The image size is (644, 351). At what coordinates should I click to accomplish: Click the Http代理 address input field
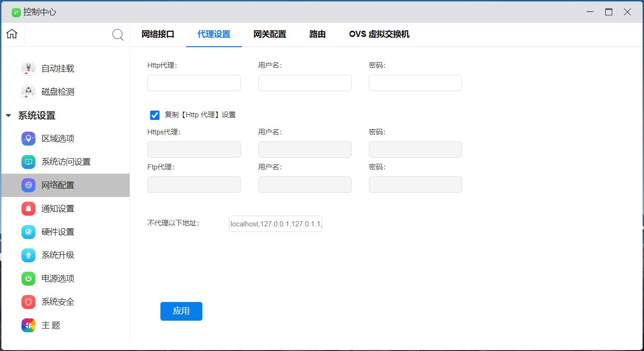click(x=194, y=83)
